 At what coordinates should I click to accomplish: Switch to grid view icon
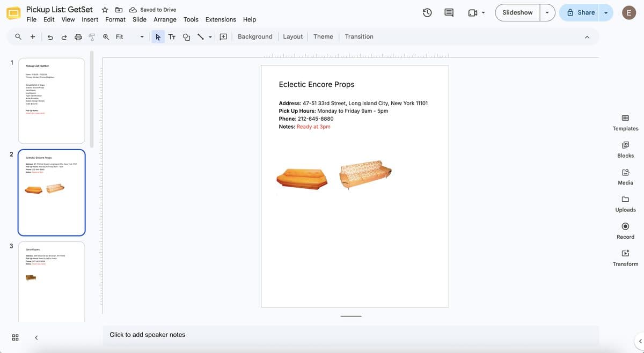[x=16, y=337]
